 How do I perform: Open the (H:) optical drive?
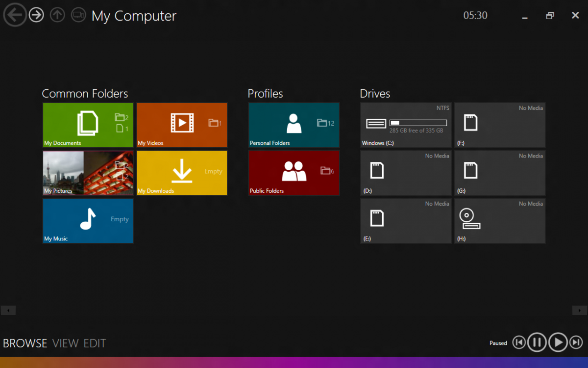coord(499,221)
